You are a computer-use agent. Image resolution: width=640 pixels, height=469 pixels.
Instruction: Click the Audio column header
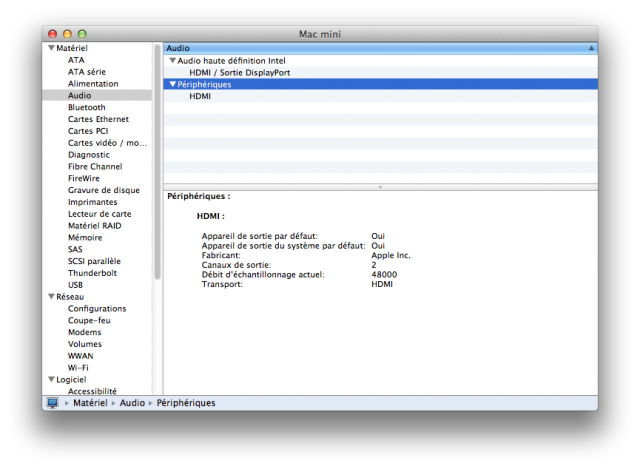pyautogui.click(x=380, y=48)
